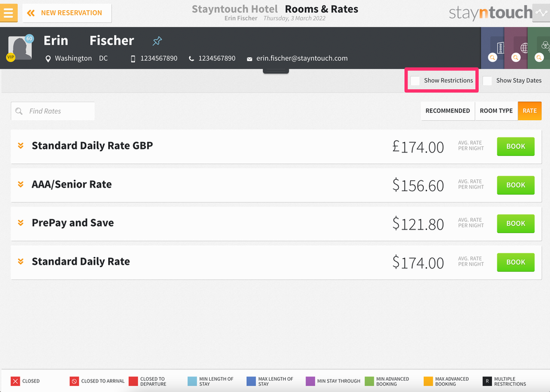
Task: Click the location pin icon by Washington
Action: click(x=48, y=59)
